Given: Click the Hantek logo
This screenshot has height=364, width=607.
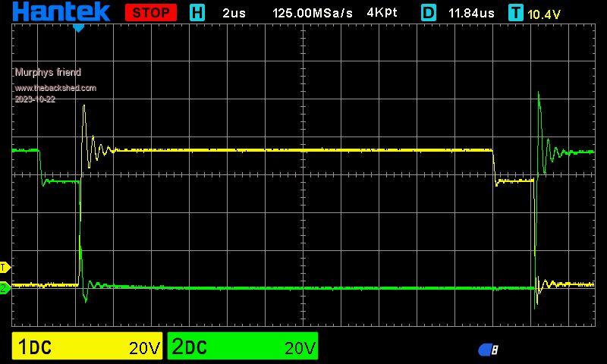Looking at the screenshot, I should (x=61, y=12).
